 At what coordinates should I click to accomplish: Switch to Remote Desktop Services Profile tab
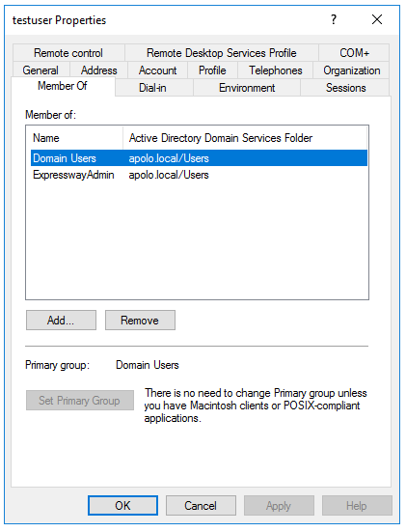point(221,53)
